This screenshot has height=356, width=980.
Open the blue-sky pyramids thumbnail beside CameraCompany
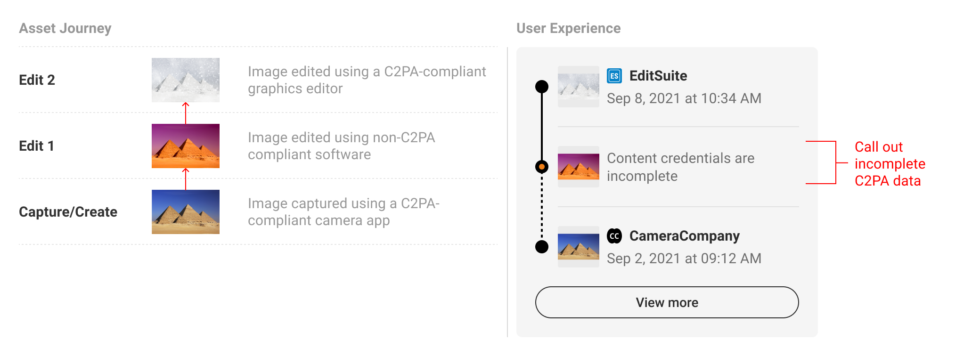[579, 247]
